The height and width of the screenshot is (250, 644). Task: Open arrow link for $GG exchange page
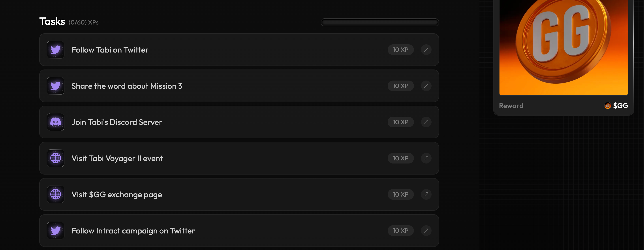click(426, 194)
